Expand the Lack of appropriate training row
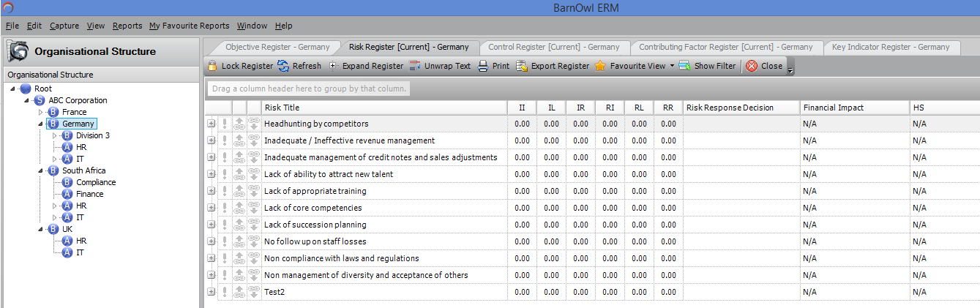The height and width of the screenshot is (308, 980). click(x=212, y=191)
